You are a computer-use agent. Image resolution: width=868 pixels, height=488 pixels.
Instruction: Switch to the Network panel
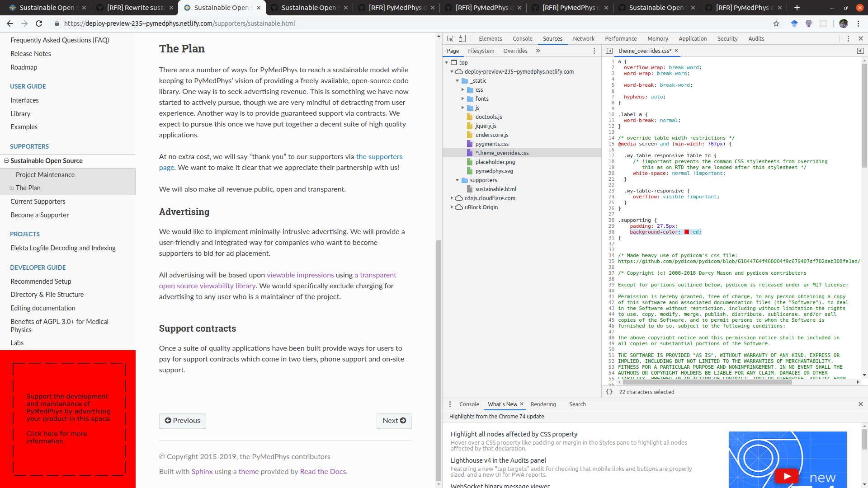coord(584,38)
